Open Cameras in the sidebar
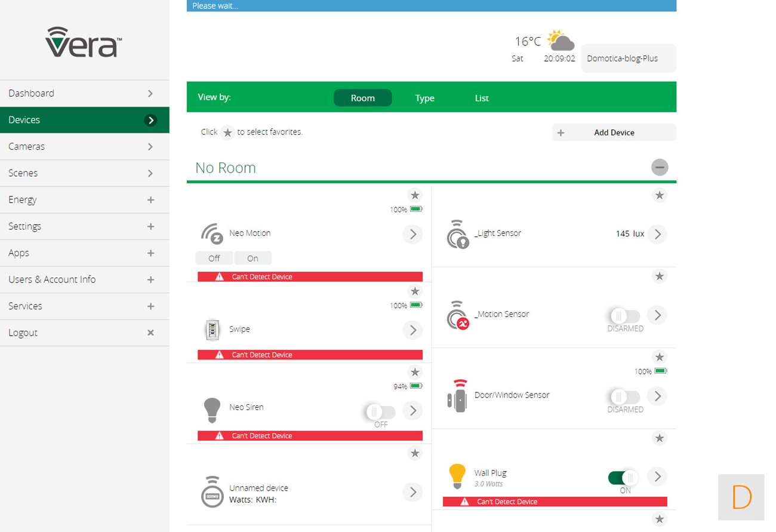 85,146
